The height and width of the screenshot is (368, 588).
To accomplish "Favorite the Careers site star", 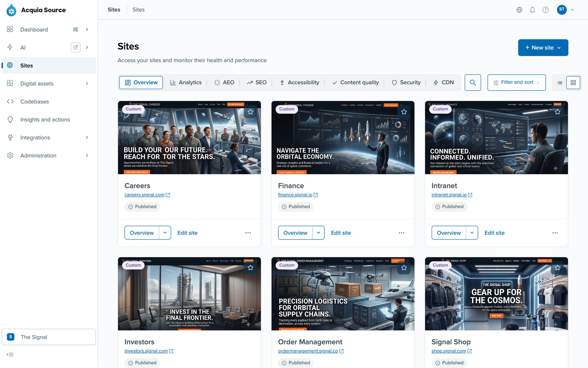I will click(250, 112).
